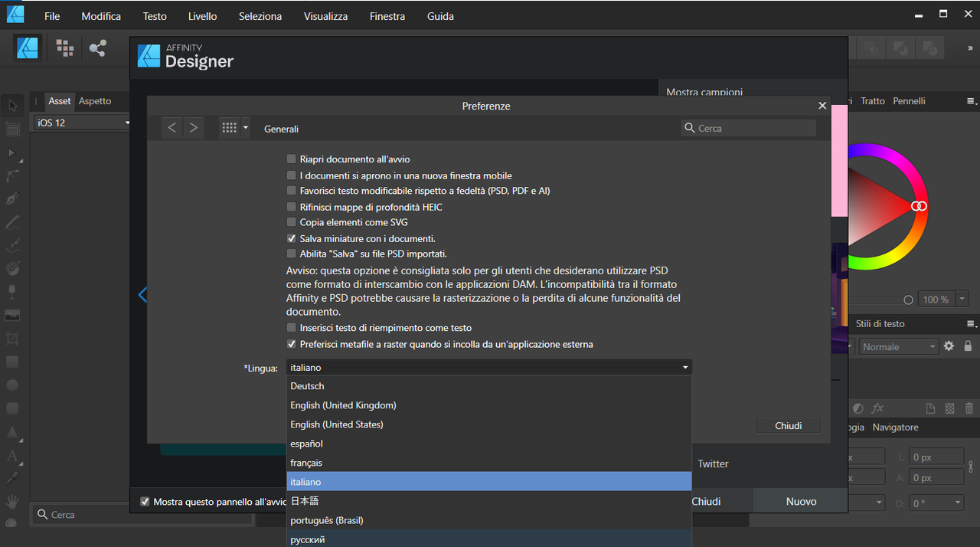Image resolution: width=980 pixels, height=547 pixels.
Task: Click the layer effects fx icon
Action: [877, 408]
